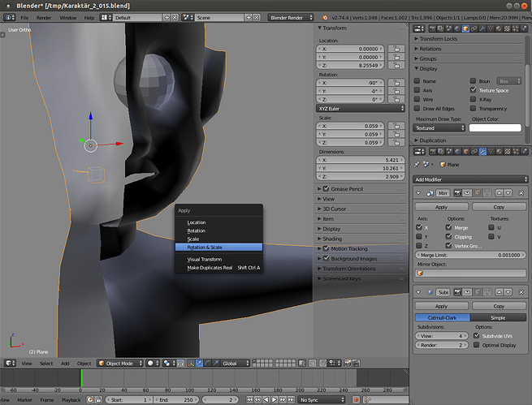Expand the 3D Cursor panel
Screen dimensions: 532x405
click(334, 209)
